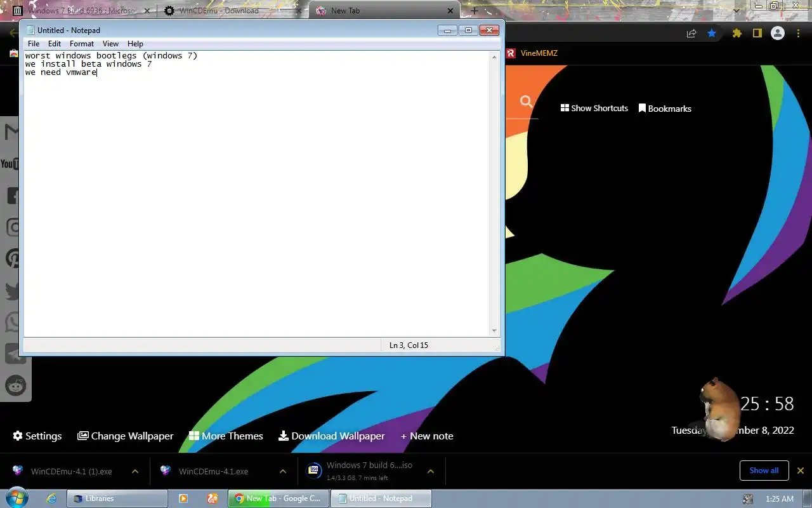Click the system tray notification icon
The height and width of the screenshot is (508, 812).
pos(748,499)
